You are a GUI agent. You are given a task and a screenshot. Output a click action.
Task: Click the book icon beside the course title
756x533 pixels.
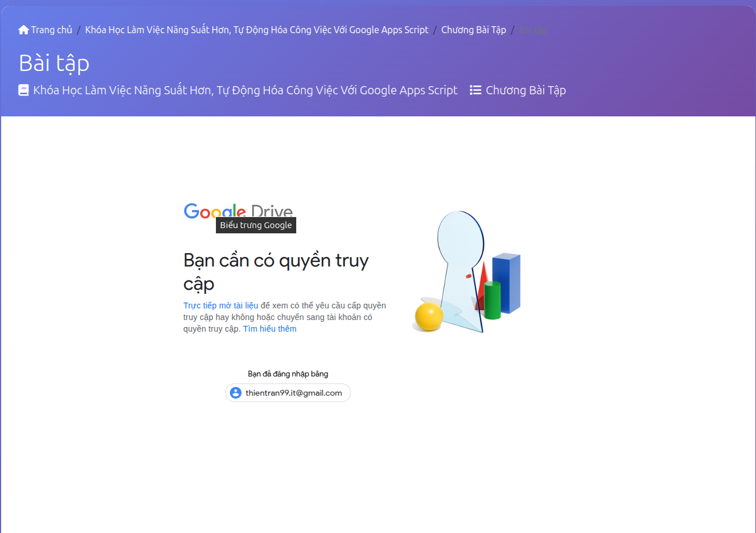(24, 90)
